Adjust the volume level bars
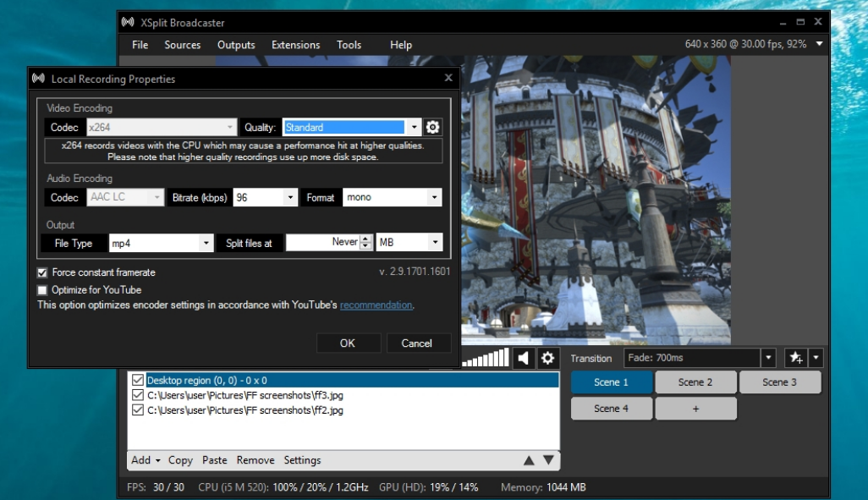The height and width of the screenshot is (500, 868). pos(486,358)
